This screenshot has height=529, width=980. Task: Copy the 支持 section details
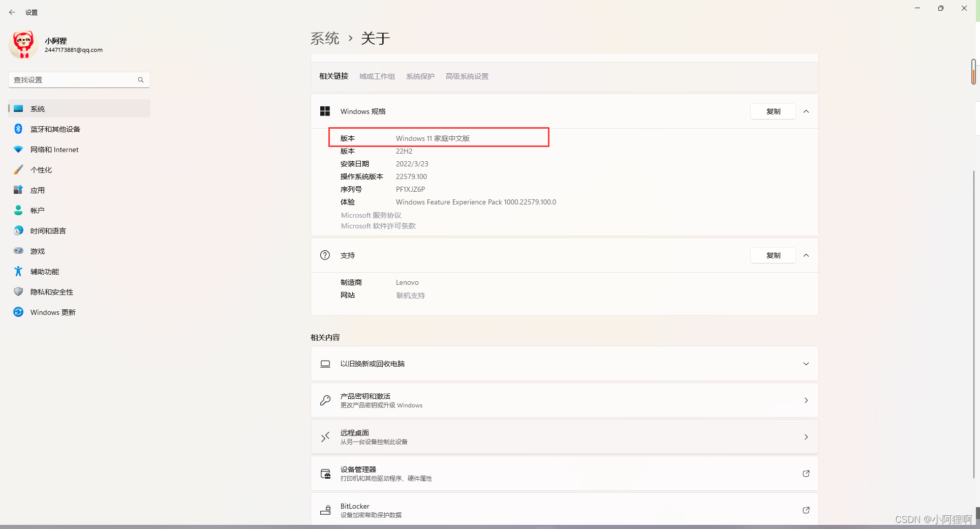tap(773, 255)
